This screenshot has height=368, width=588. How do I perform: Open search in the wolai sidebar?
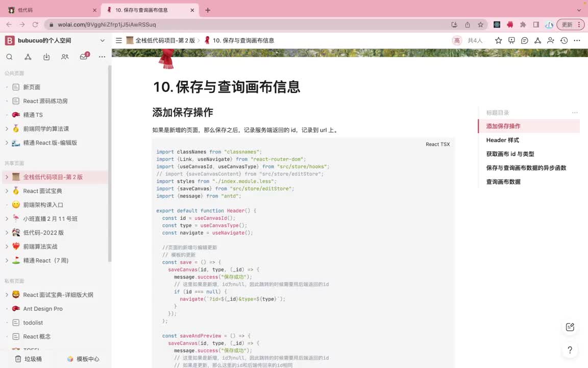click(x=9, y=57)
